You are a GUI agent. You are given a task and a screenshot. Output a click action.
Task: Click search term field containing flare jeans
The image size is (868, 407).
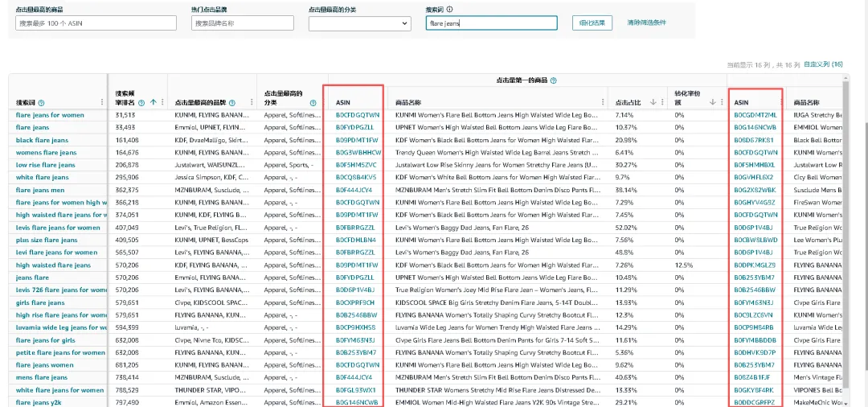pos(492,23)
